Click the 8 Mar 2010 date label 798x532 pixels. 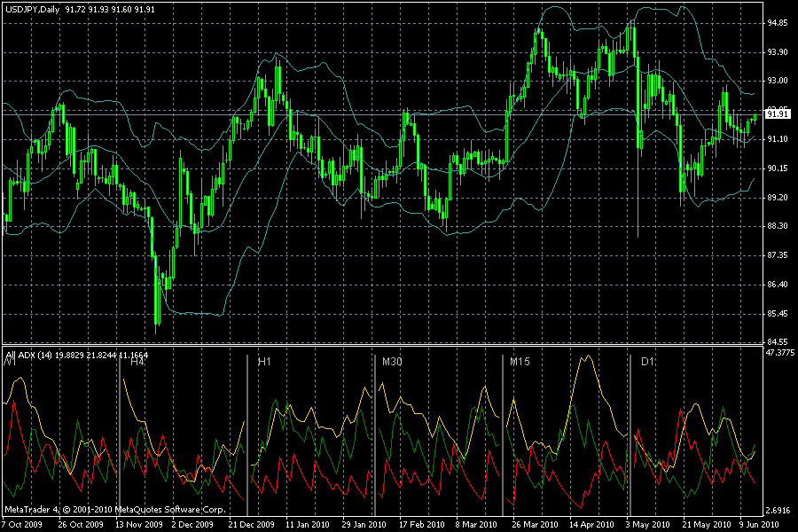point(476,524)
